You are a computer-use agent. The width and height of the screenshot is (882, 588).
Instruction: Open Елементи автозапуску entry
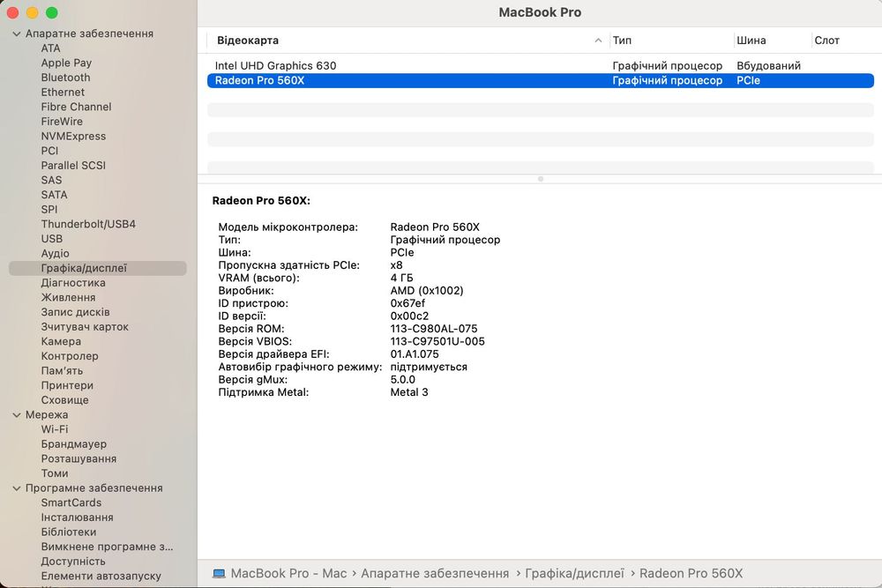(101, 576)
